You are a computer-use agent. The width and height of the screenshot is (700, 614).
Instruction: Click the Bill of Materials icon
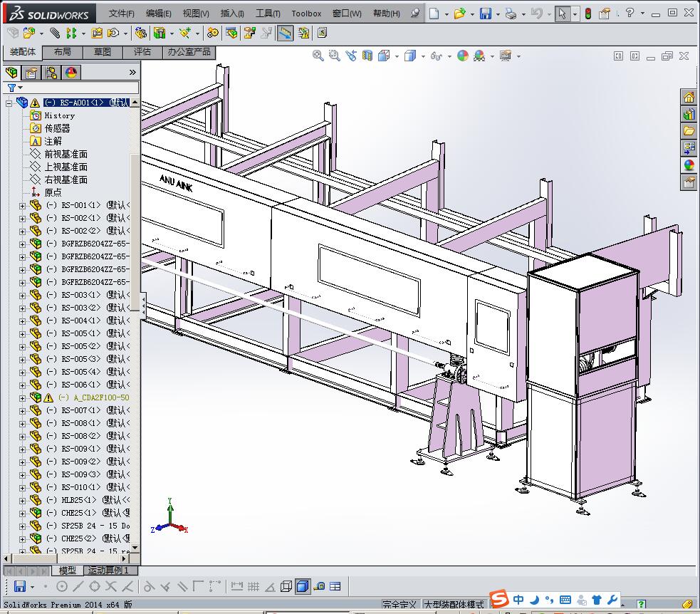(x=231, y=33)
